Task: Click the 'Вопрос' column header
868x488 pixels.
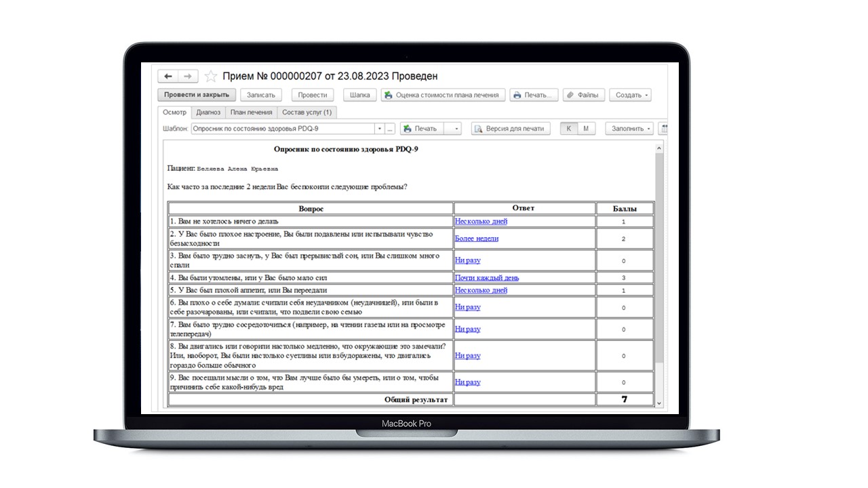Action: (x=311, y=209)
